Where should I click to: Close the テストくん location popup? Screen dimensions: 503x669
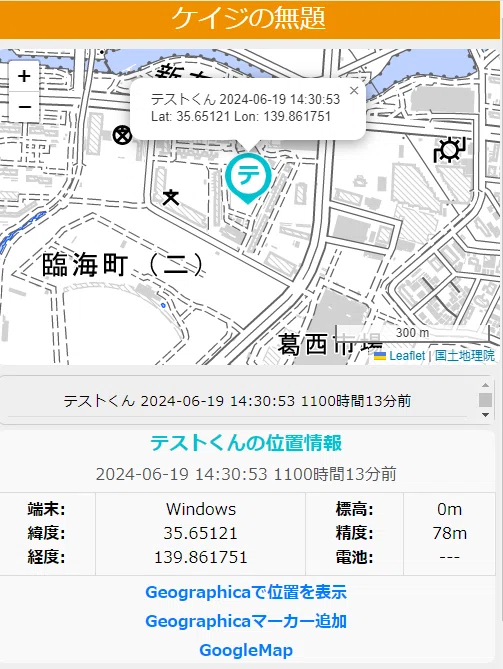(x=354, y=90)
